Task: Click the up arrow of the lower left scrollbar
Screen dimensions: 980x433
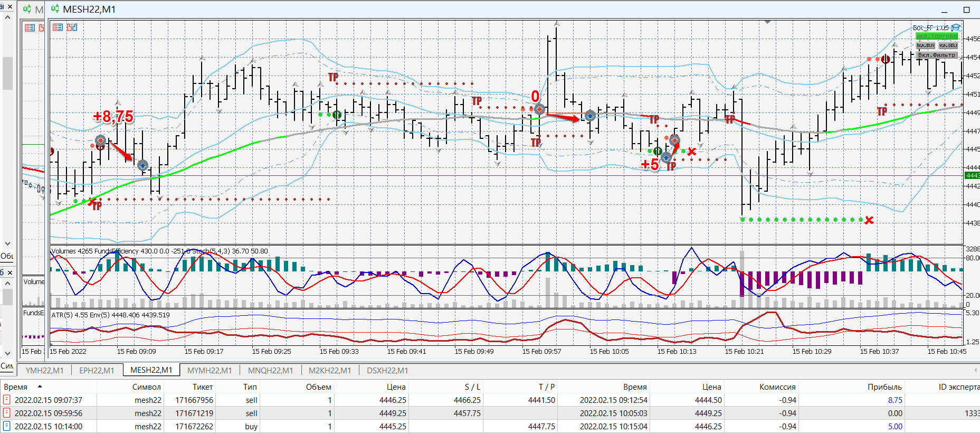Action: point(7,284)
